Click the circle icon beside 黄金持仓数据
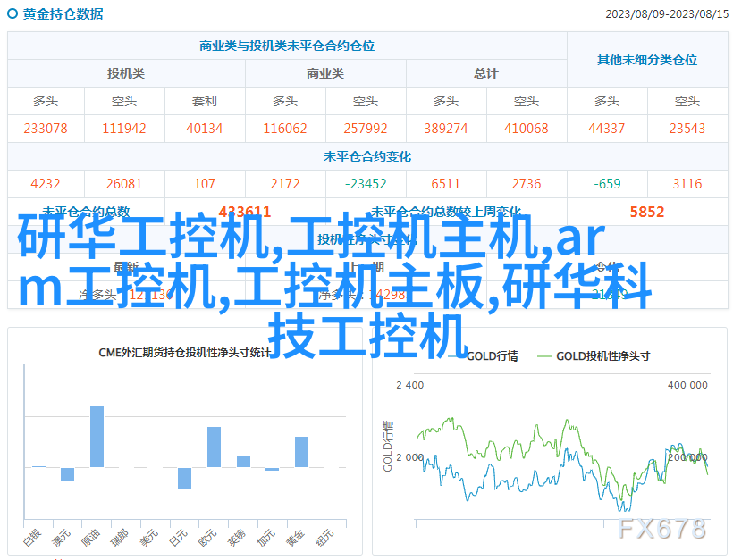 [13, 13]
